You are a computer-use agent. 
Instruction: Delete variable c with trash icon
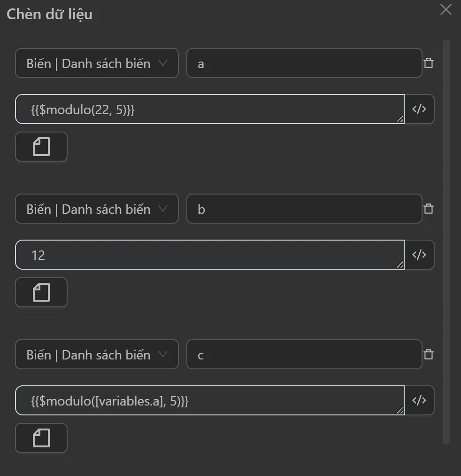pos(428,355)
